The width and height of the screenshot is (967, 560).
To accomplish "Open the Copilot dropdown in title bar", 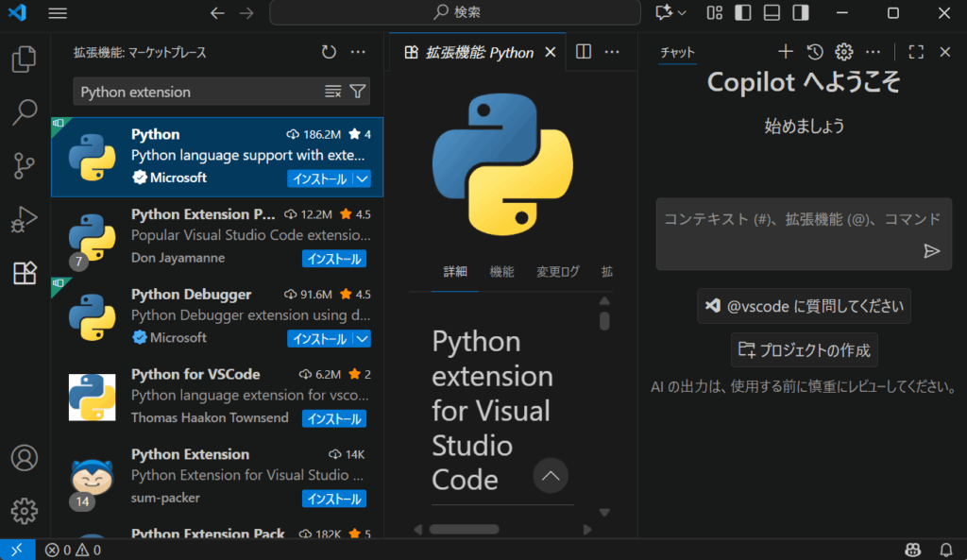I will [683, 13].
